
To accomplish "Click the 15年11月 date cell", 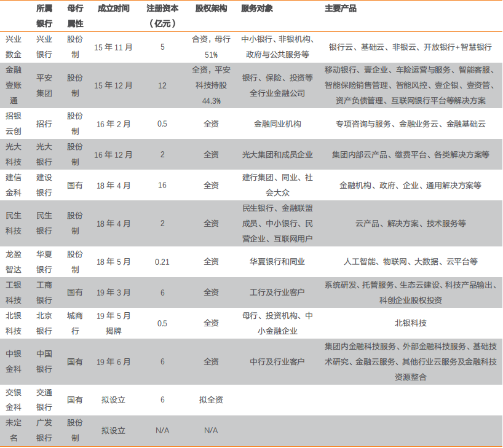I will (113, 47).
